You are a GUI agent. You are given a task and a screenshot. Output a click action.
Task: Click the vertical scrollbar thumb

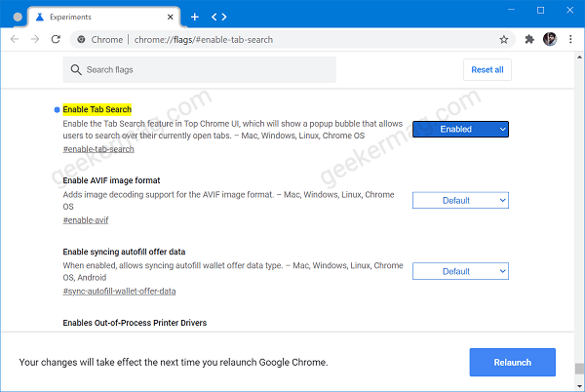click(x=579, y=369)
